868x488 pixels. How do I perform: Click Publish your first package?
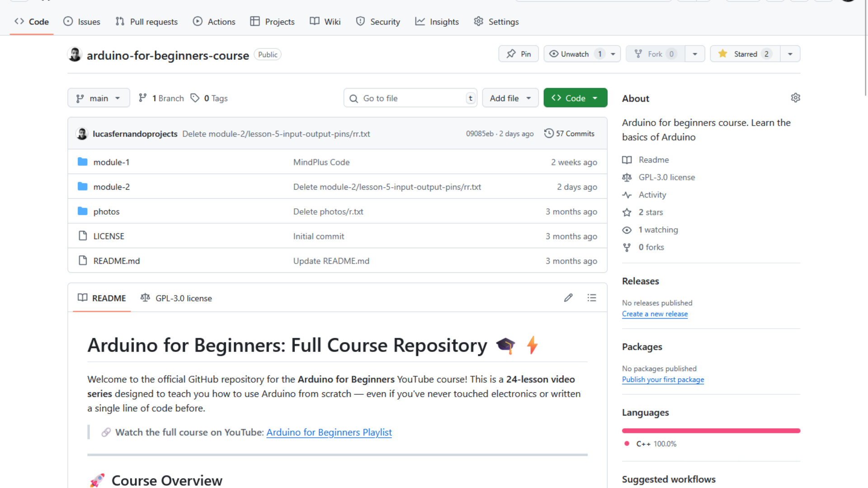pyautogui.click(x=663, y=380)
